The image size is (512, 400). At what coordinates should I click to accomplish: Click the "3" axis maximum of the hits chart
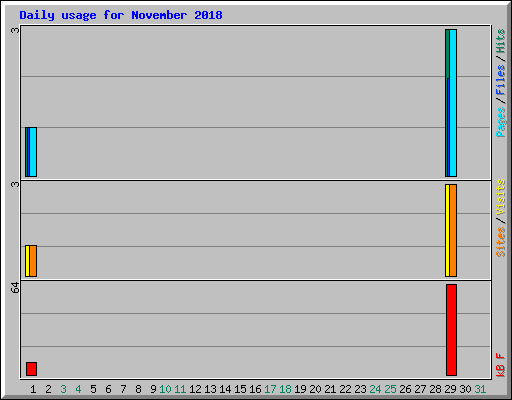[x=15, y=30]
